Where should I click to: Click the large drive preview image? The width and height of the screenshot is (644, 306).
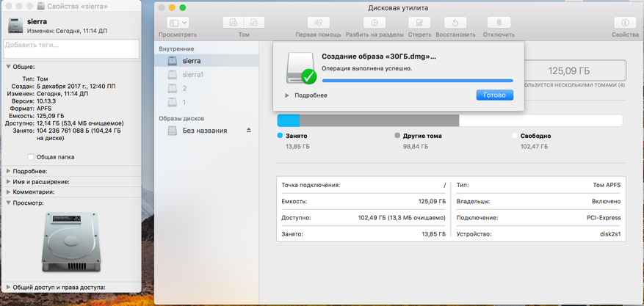[x=71, y=242]
